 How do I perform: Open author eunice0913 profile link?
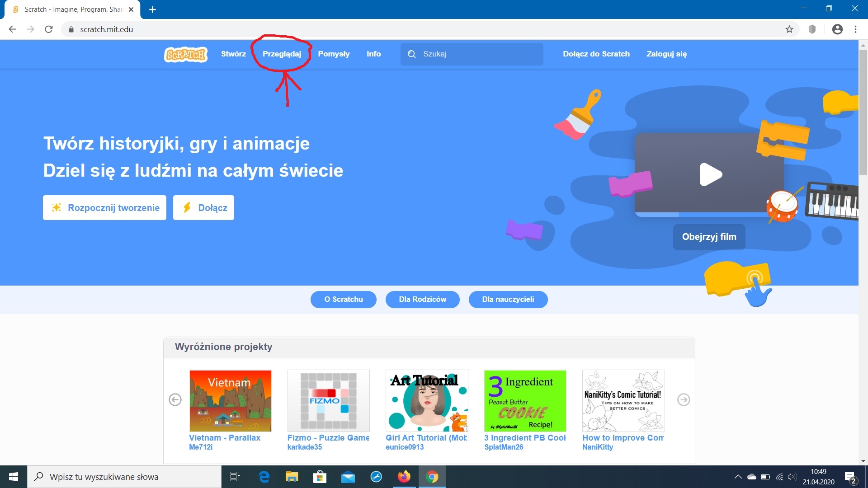coord(405,447)
